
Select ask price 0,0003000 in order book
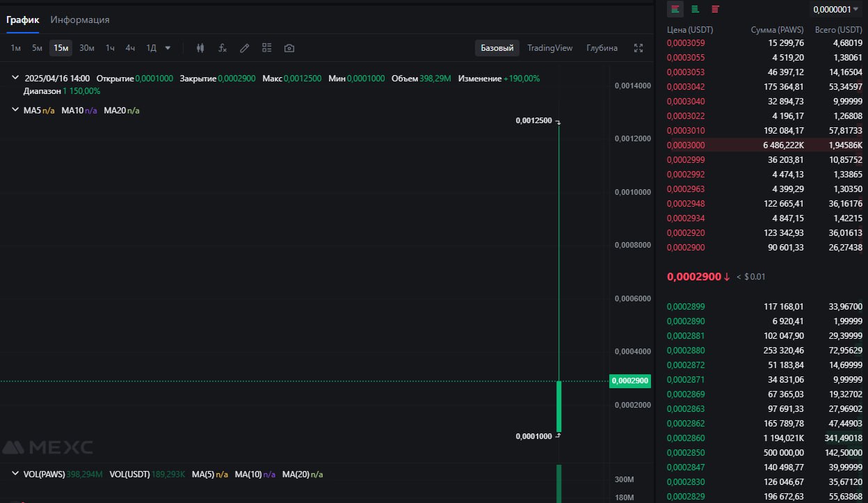click(x=686, y=145)
